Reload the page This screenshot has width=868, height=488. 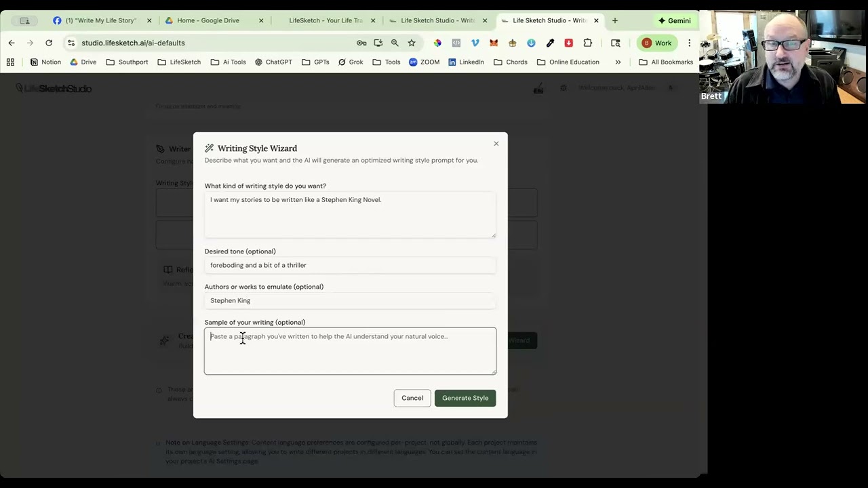49,43
